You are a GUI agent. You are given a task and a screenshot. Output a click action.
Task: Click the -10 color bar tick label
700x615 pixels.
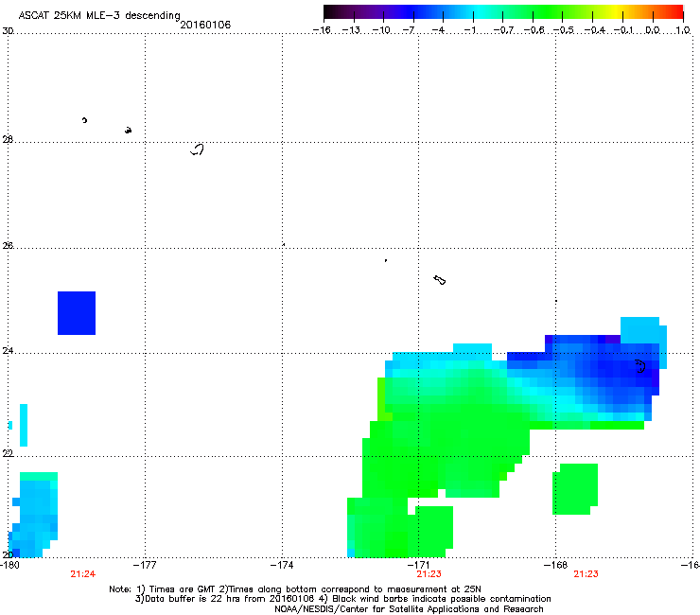pos(381,30)
